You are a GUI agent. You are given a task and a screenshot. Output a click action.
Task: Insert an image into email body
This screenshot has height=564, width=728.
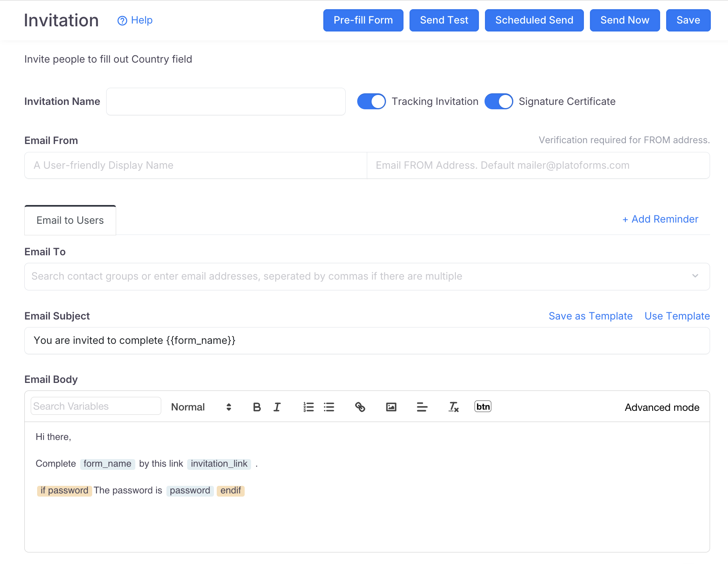coord(391,407)
